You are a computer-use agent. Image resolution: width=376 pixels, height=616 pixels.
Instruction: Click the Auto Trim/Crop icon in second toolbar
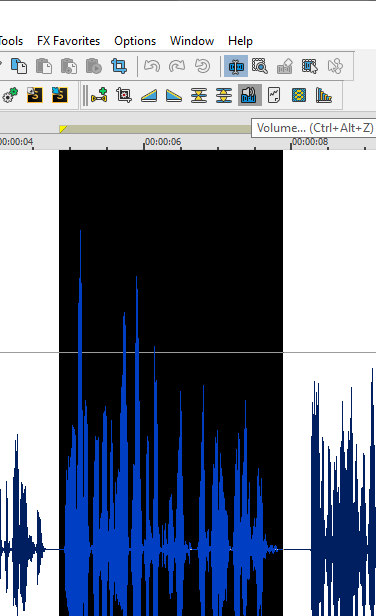pos(124,95)
